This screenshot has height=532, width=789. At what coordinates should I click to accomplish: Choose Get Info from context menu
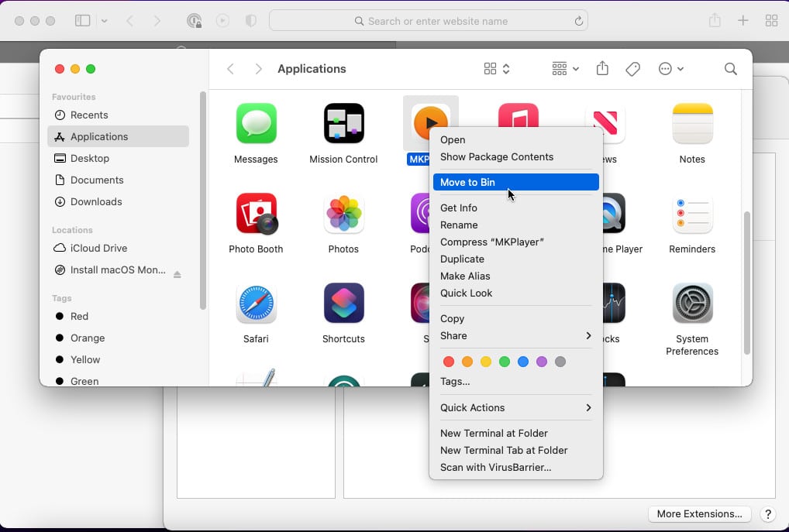pos(515,208)
